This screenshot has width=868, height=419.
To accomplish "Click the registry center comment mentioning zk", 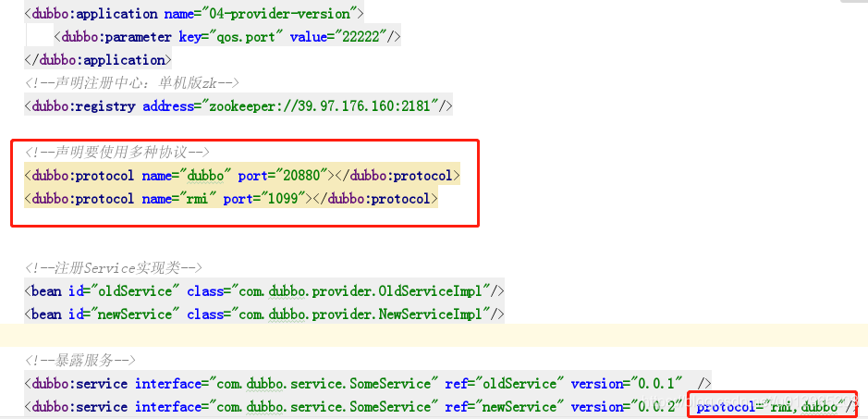I will pyautogui.click(x=132, y=83).
